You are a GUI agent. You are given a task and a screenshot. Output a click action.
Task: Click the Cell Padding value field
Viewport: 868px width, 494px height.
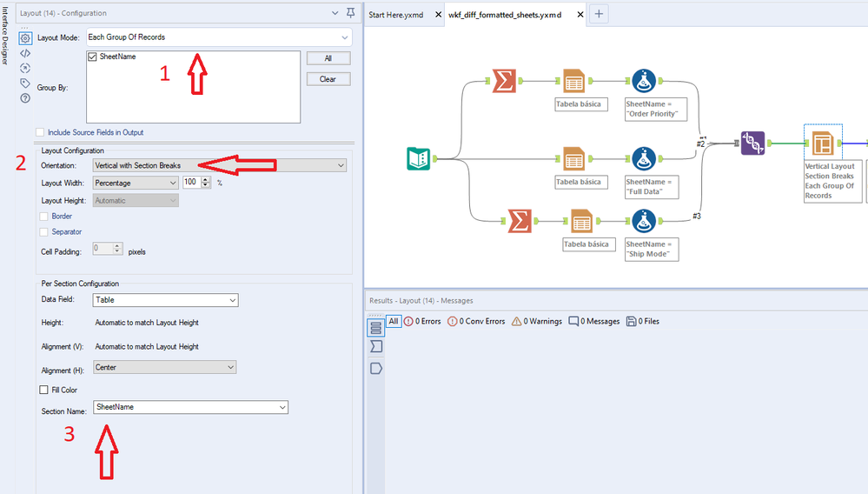point(103,249)
